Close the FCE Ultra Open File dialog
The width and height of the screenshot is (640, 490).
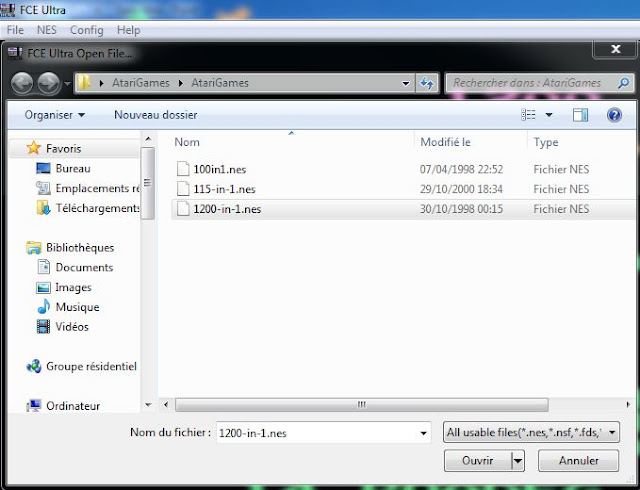point(616,49)
